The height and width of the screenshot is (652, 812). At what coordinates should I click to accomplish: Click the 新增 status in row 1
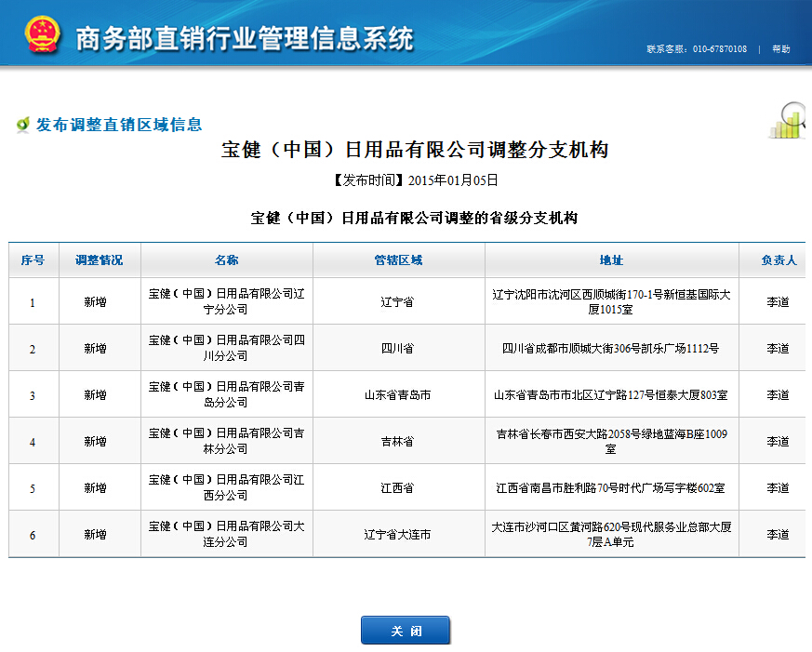tap(95, 302)
